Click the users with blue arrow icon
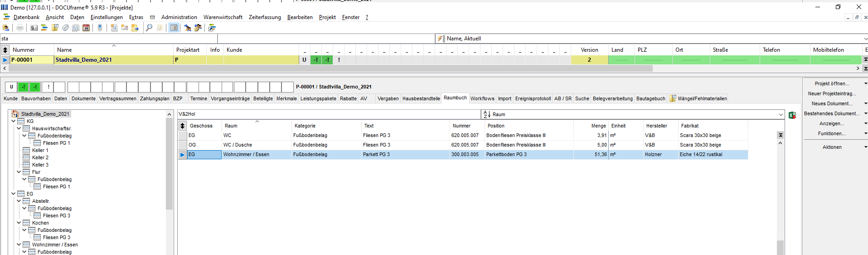The height and width of the screenshot is (255, 868). click(187, 28)
